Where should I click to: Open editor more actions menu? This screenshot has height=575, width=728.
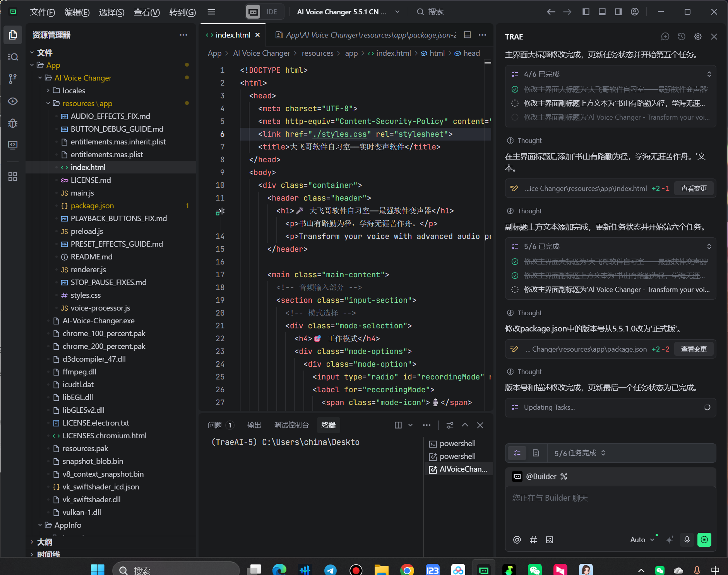click(482, 35)
